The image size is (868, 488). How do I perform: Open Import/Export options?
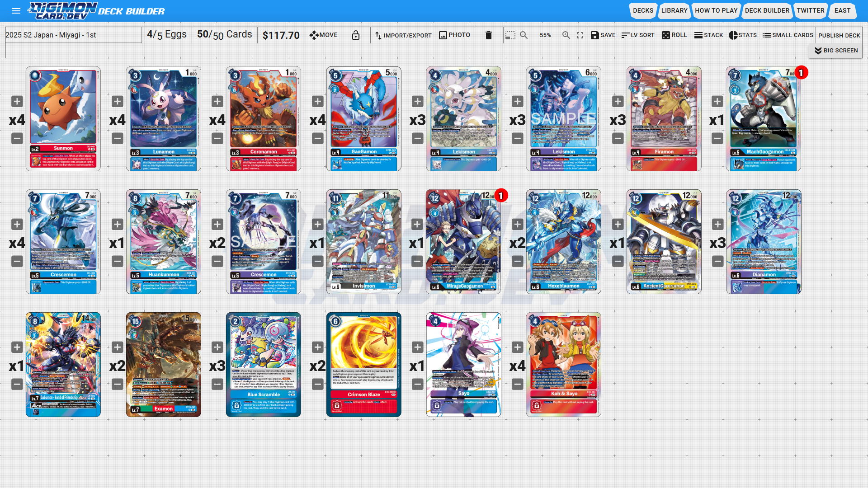403,35
